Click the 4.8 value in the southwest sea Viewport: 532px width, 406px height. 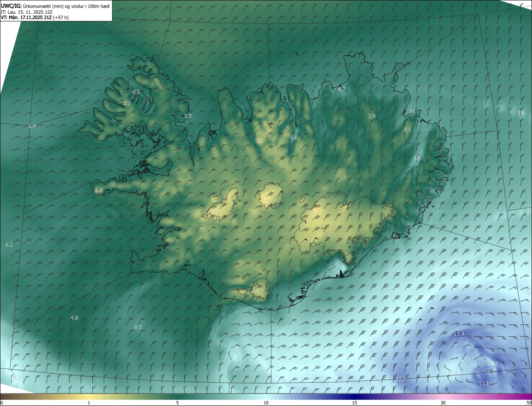[74, 318]
